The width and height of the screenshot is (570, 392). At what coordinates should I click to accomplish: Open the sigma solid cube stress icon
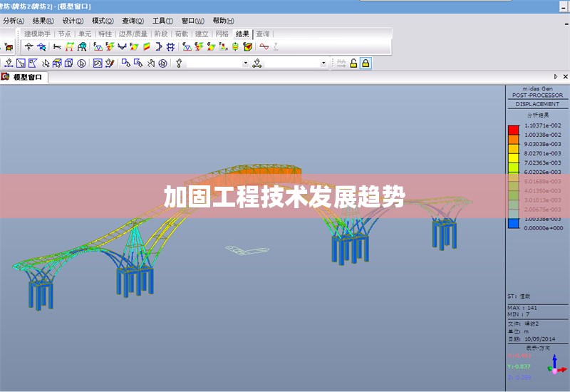pos(248,46)
